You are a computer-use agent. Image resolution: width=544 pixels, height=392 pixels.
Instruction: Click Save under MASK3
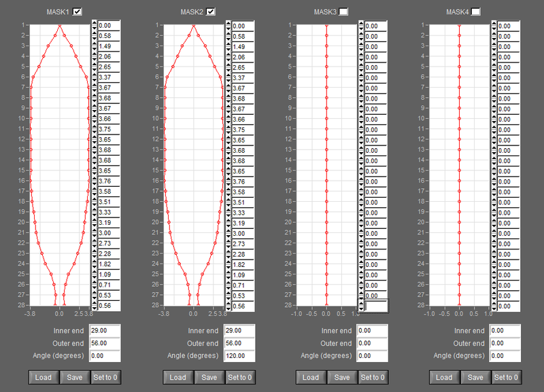click(342, 378)
